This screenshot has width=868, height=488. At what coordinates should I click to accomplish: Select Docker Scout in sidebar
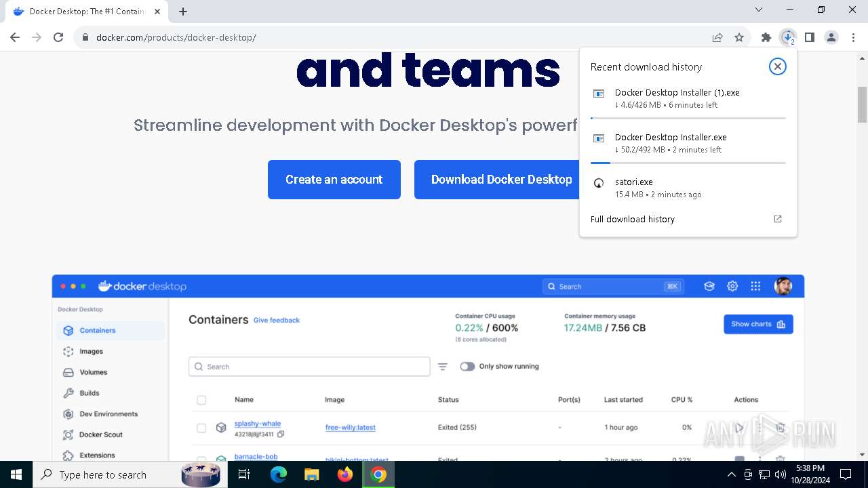(111, 434)
